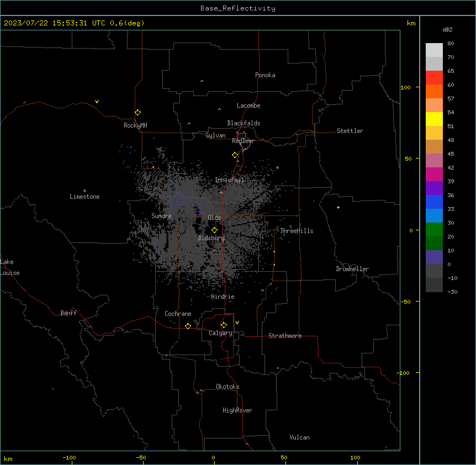The image size is (476, 465).
Task: Click the white plus marker north of Drumheller
Action: [x=338, y=207]
